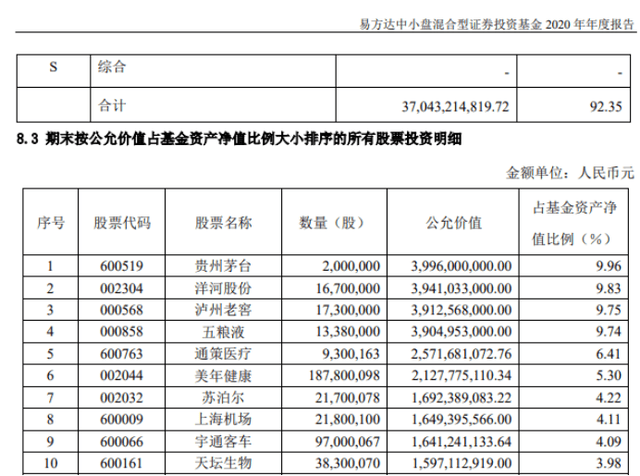Select fair value 2,127,775,110.34
This screenshot has width=640, height=476.
(461, 375)
